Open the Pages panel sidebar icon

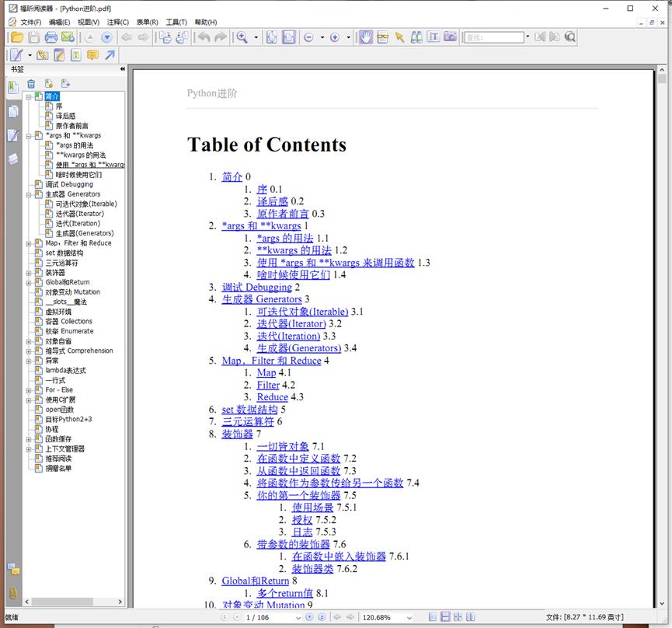(x=13, y=111)
